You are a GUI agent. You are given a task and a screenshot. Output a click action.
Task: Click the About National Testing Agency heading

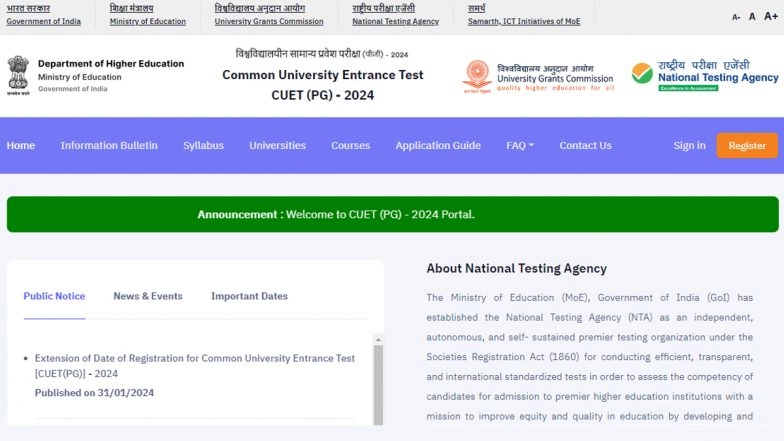[516, 268]
